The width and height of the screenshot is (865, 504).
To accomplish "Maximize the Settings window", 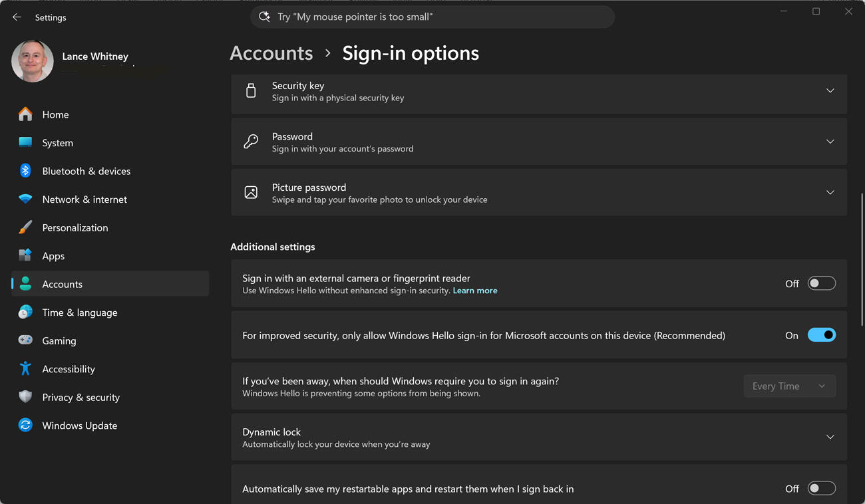I will [x=816, y=11].
